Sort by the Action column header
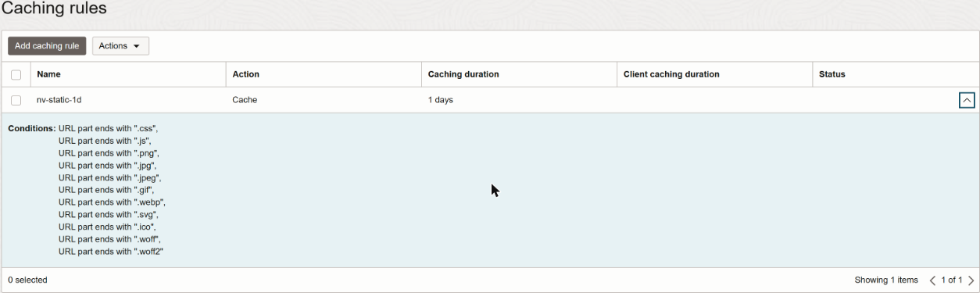The image size is (980, 293). click(246, 74)
